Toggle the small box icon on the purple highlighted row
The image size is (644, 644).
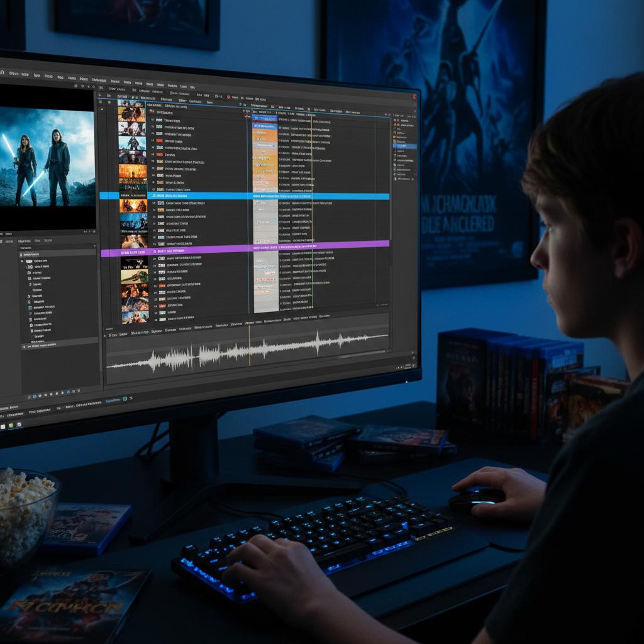click(x=153, y=251)
